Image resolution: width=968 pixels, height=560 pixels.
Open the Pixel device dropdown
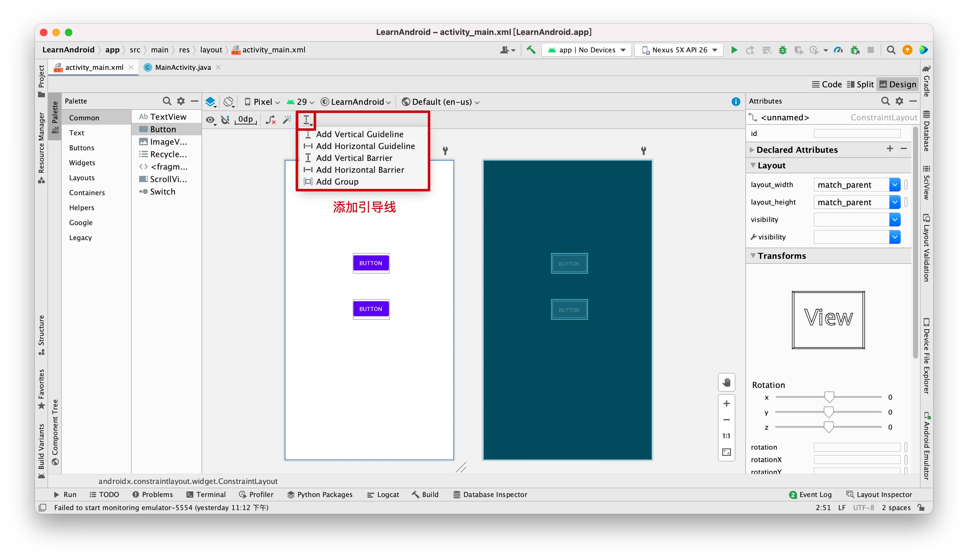point(263,102)
